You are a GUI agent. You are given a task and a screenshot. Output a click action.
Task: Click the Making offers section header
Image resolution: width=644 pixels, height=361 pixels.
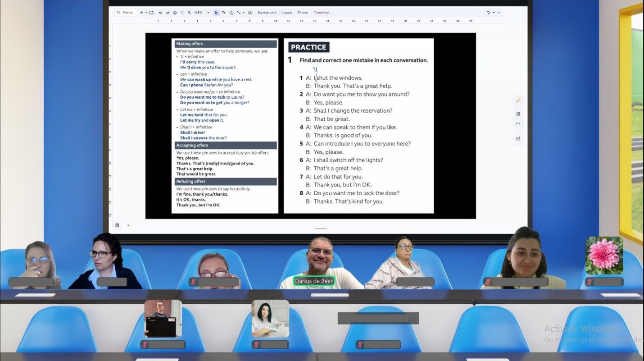226,44
